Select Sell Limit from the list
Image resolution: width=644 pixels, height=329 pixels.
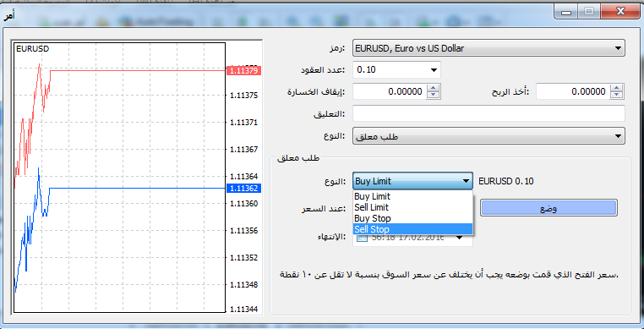tap(412, 207)
